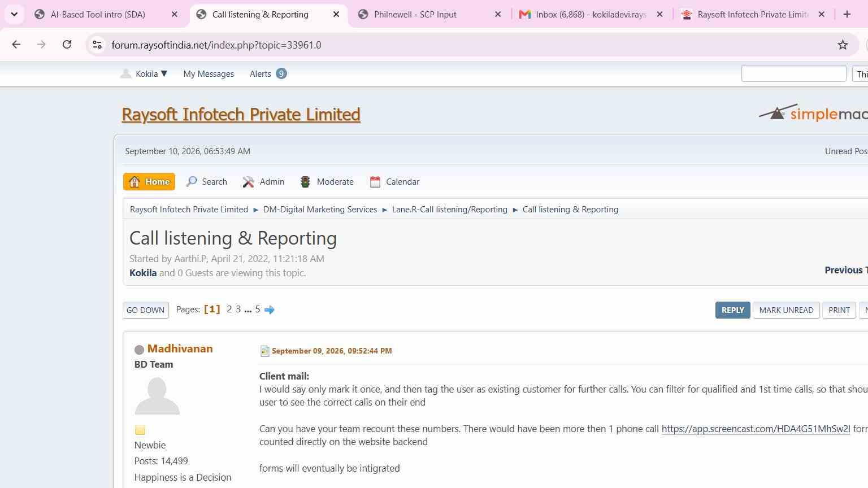The image size is (868, 488).
Task: Bookmark this page with the star icon
Action: [843, 45]
